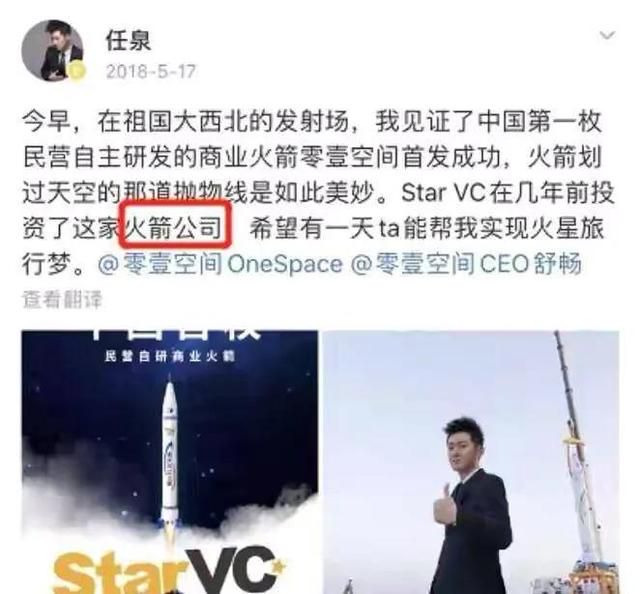Image resolution: width=640 pixels, height=594 pixels.
Task: Open the thumbs-up man photo
Action: [471, 462]
